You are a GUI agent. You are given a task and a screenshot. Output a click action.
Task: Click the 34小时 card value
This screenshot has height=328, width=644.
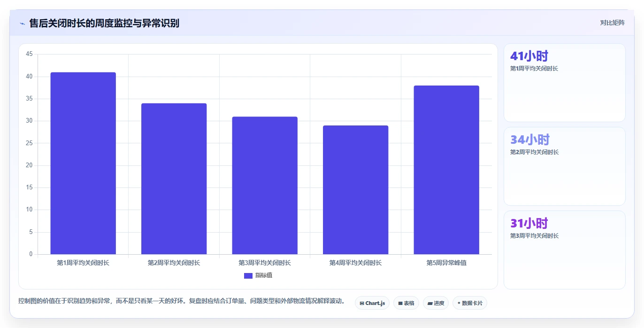tap(529, 140)
